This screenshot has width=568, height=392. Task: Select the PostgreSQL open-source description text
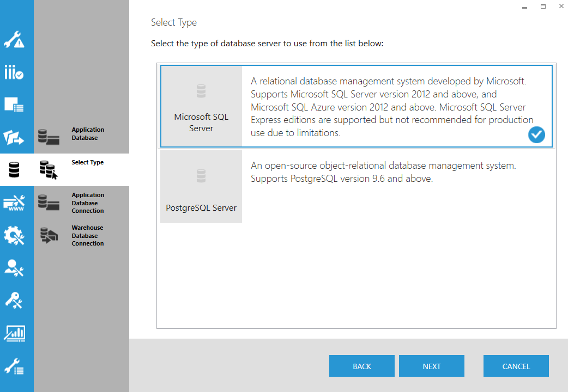click(383, 172)
